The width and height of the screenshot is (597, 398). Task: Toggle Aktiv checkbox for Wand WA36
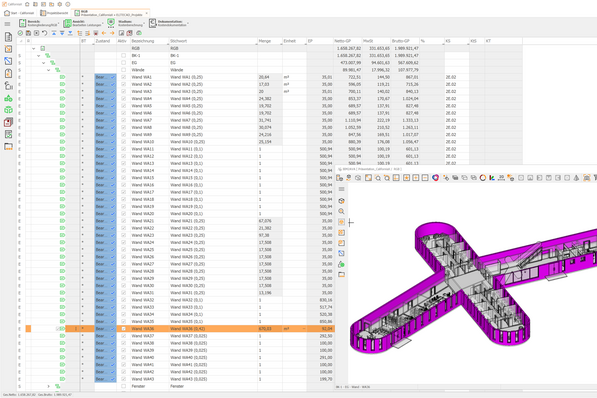point(123,329)
